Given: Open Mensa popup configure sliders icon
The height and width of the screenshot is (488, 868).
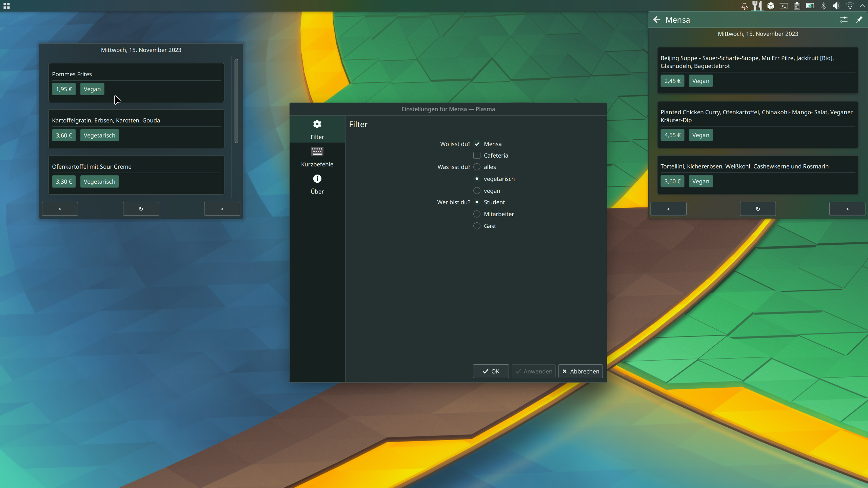Looking at the screenshot, I should [844, 20].
